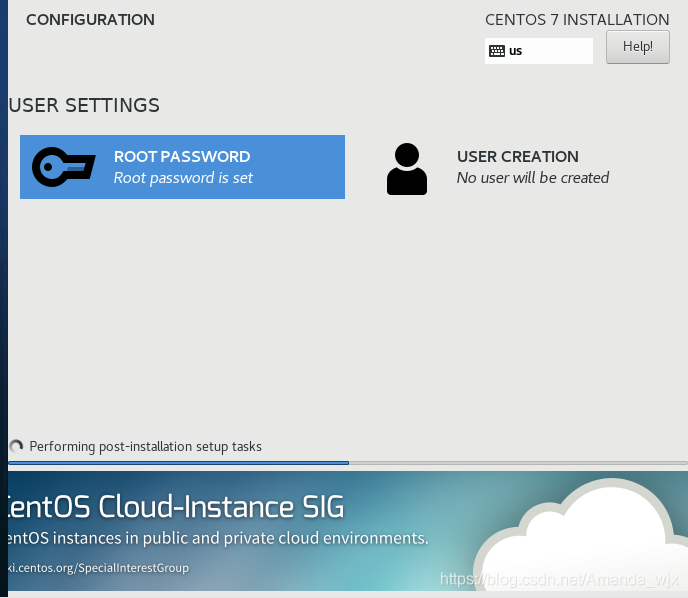The width and height of the screenshot is (688, 598).
Task: Click the user creation person icon
Action: (407, 169)
